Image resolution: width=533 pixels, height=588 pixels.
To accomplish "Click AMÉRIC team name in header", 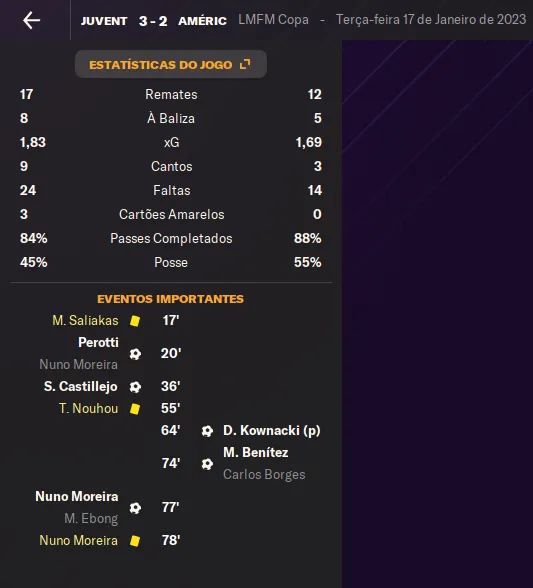I will (203, 21).
